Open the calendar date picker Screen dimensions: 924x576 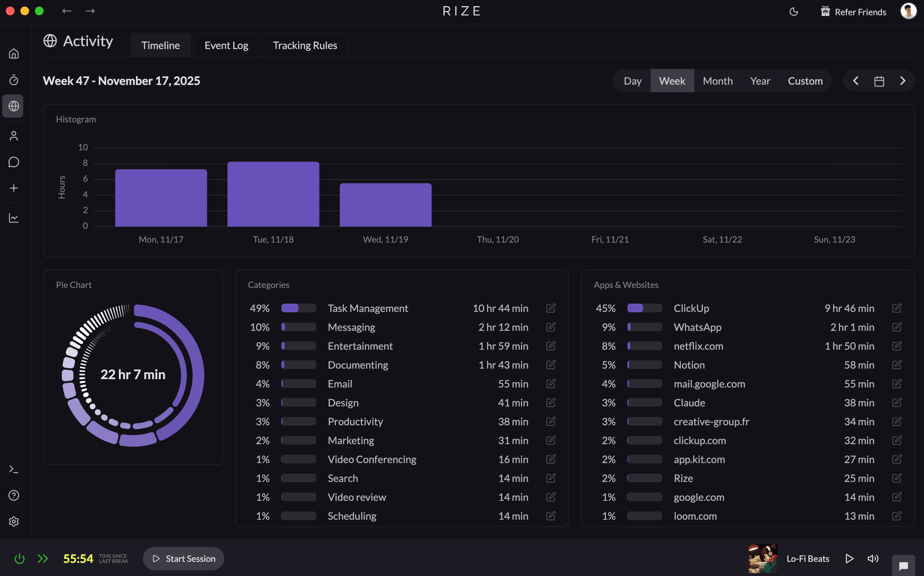pyautogui.click(x=879, y=81)
